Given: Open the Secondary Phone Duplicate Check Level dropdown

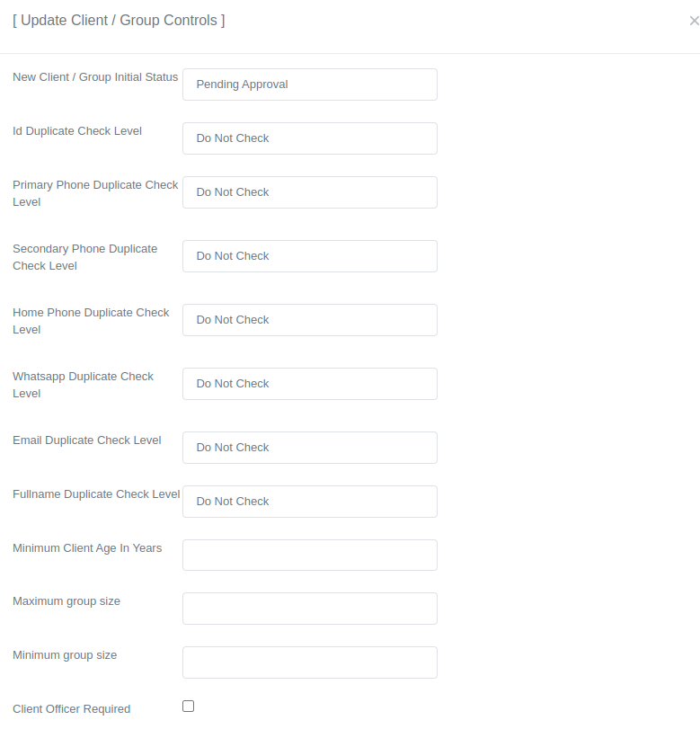Looking at the screenshot, I should click(x=309, y=255).
